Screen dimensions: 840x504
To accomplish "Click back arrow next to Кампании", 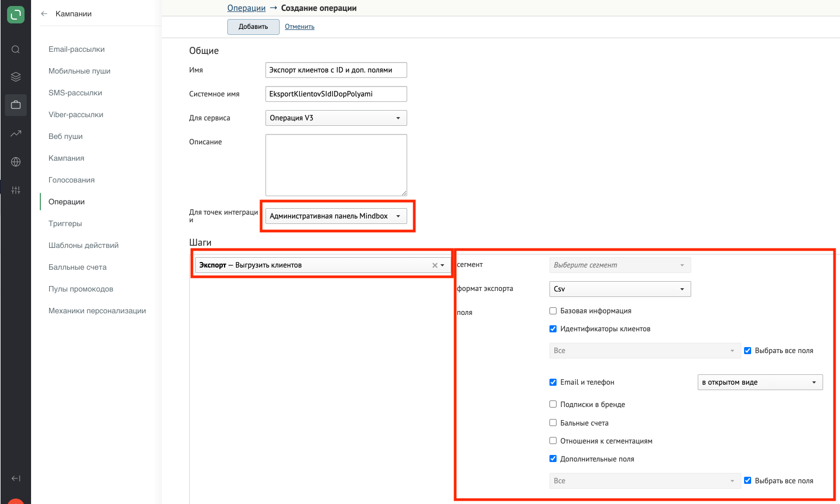I will [x=44, y=14].
